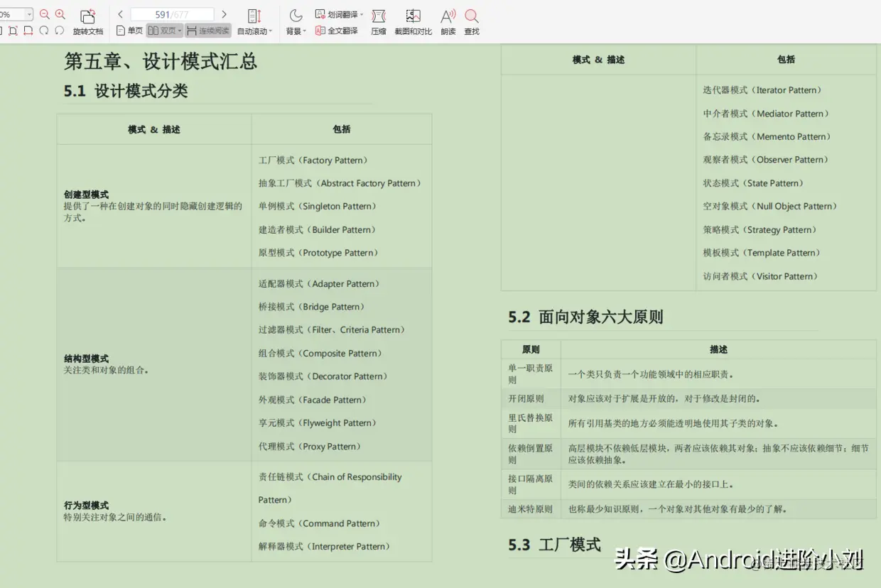The width and height of the screenshot is (881, 588).
Task: Select 模板模式 (Template Pattern) text
Action: [x=762, y=253]
